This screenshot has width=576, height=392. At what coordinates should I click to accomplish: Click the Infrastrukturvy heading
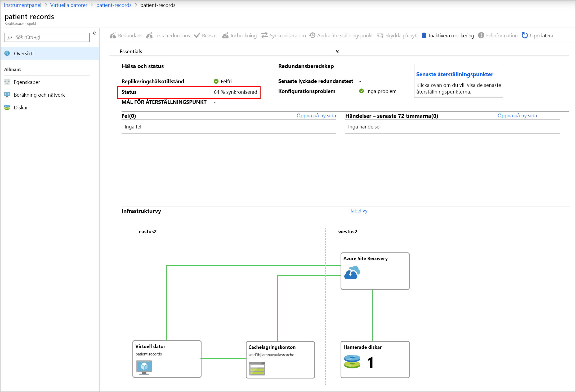141,211
